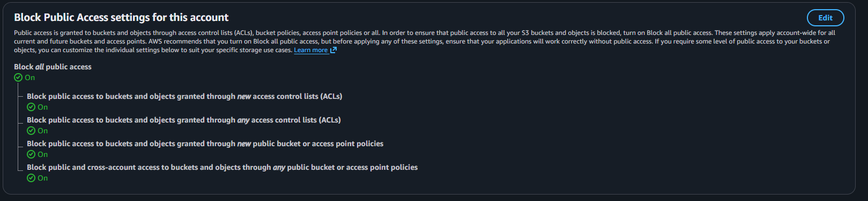This screenshot has width=868, height=201.
Task: Click the On status for the any ACLs setting
Action: [x=42, y=131]
